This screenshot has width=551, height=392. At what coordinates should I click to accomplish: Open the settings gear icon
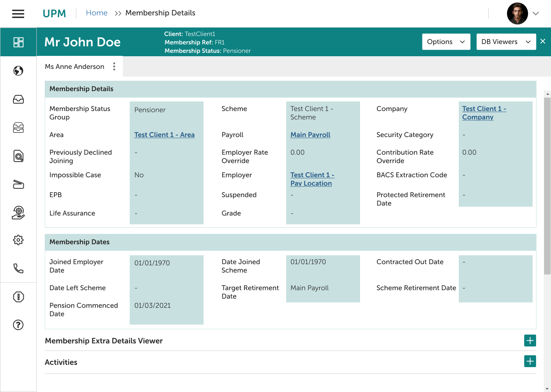click(x=18, y=240)
